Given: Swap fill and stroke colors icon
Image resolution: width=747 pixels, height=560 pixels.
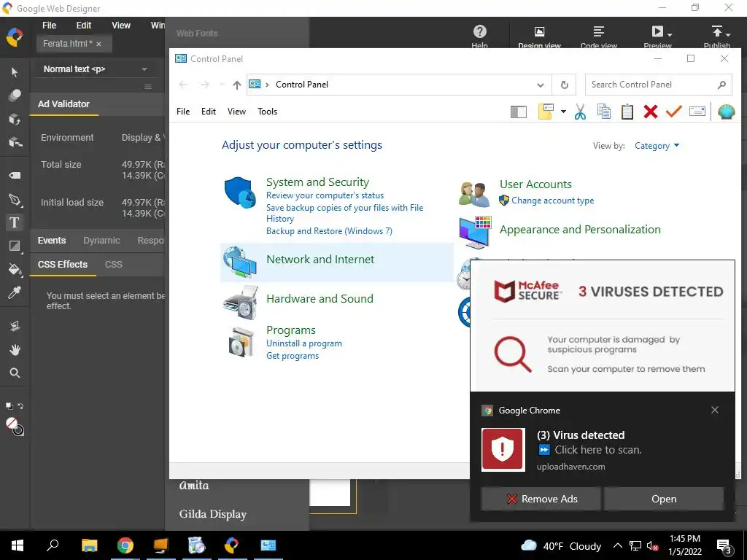Looking at the screenshot, I should pyautogui.click(x=20, y=406).
